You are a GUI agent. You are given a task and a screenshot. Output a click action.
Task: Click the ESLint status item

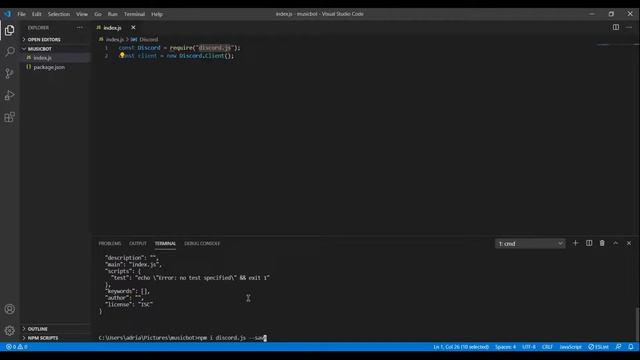click(x=598, y=347)
